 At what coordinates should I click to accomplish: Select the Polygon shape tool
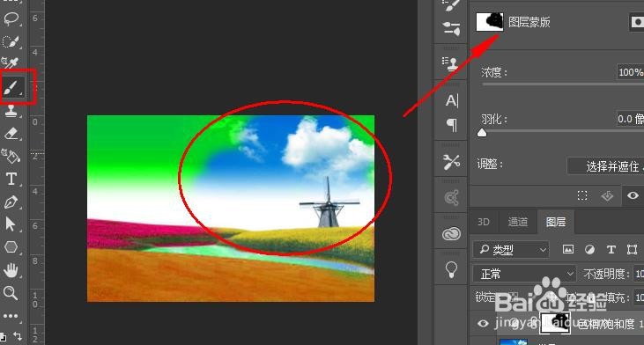click(11, 247)
